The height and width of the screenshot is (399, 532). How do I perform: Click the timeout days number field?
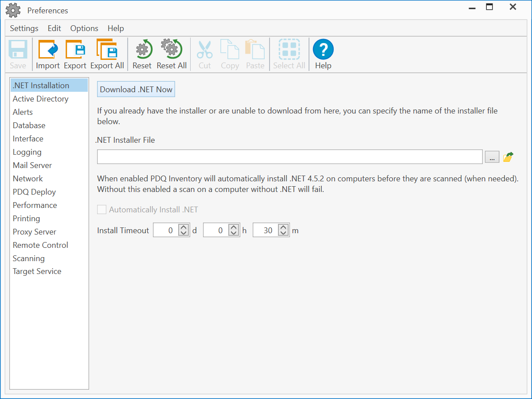166,231
